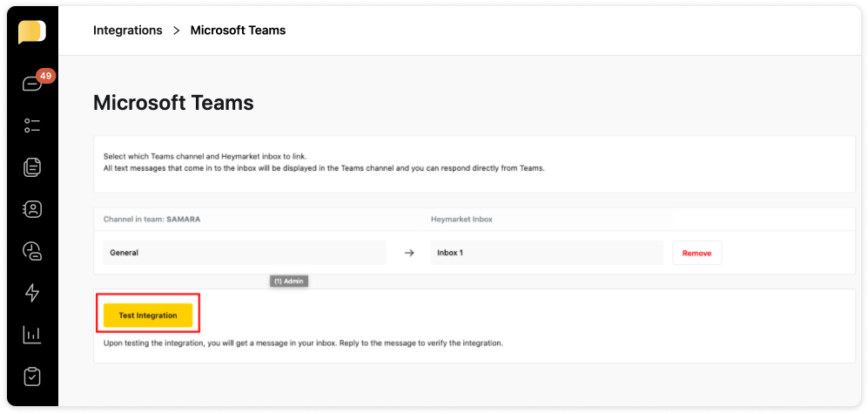Click the (1) Admin tooltip label

289,282
